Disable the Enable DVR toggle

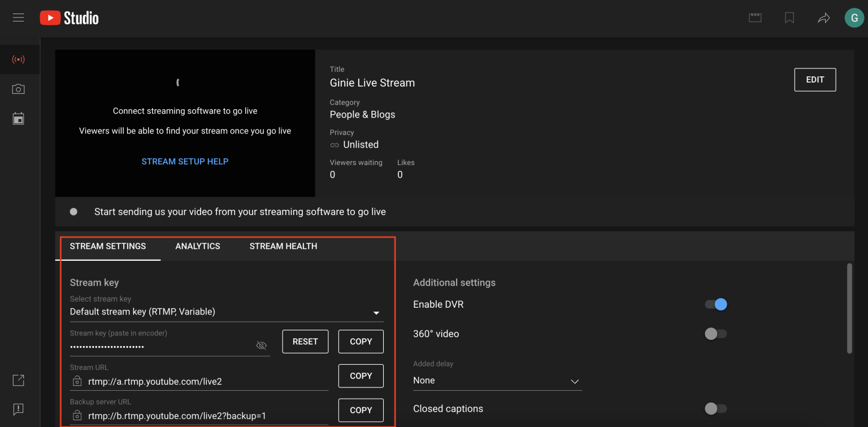pyautogui.click(x=715, y=304)
